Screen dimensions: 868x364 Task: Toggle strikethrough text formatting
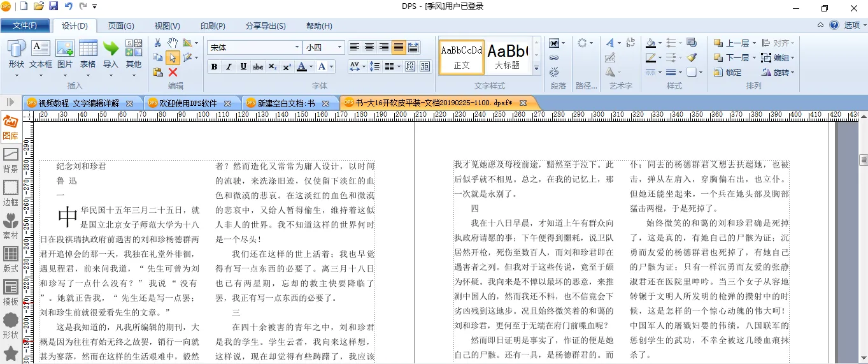258,67
